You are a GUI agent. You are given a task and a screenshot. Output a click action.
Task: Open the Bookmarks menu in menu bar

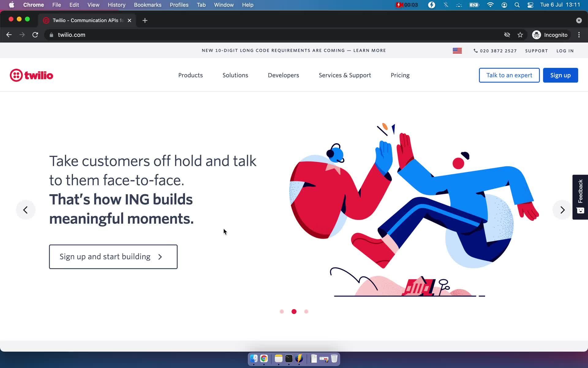click(147, 5)
